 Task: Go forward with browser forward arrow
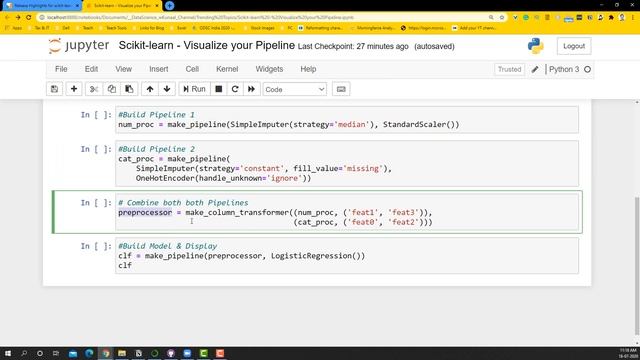pos(18,18)
